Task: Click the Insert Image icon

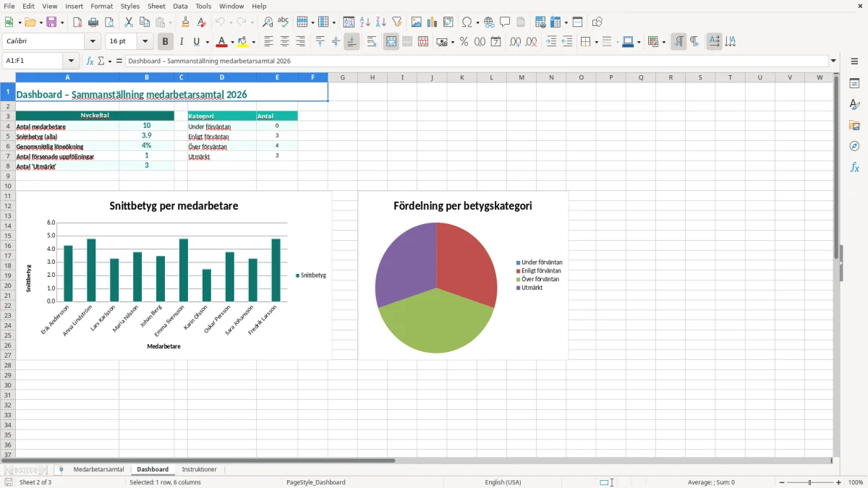Action: point(417,22)
